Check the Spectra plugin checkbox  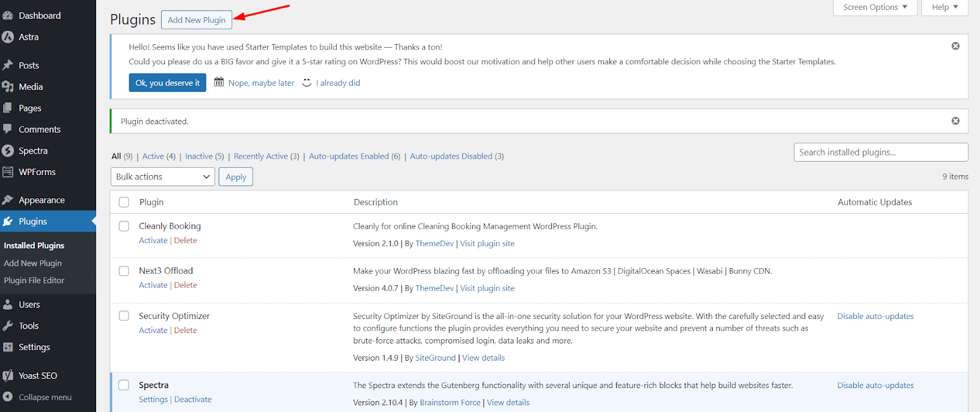click(124, 385)
